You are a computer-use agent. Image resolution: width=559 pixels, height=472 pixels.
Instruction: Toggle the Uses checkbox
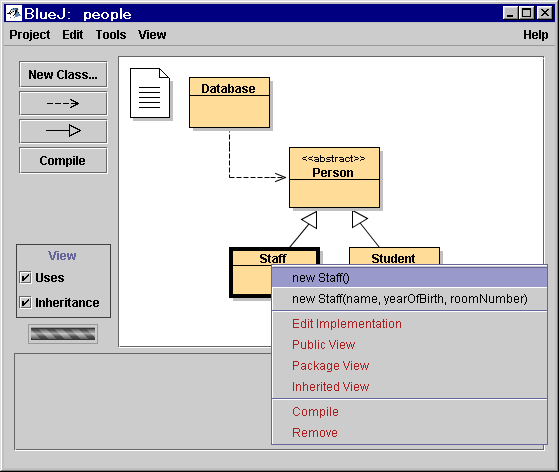tap(25, 277)
